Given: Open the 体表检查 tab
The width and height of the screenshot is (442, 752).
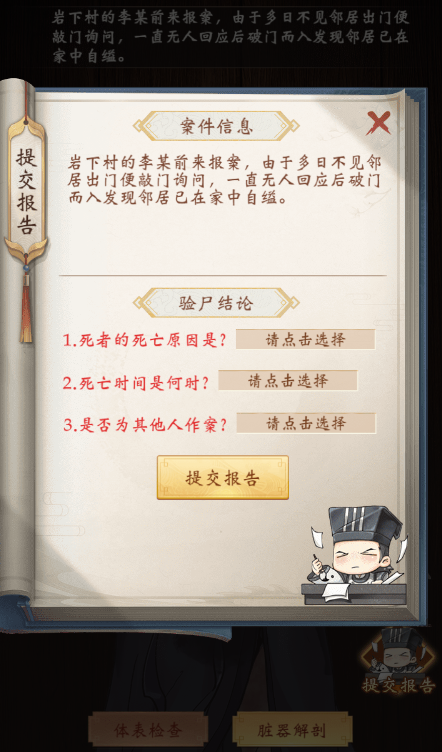Looking at the screenshot, I should [x=148, y=730].
